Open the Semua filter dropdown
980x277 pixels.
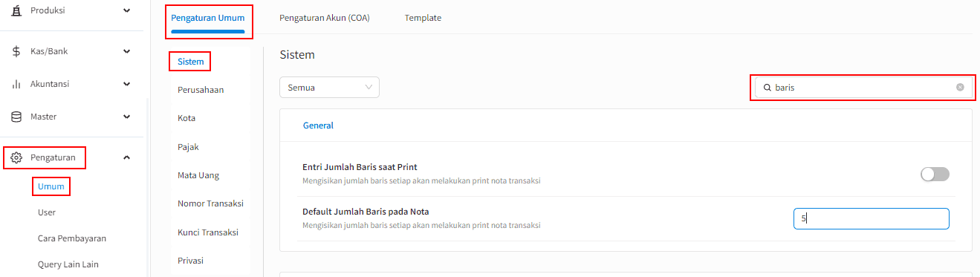click(329, 88)
